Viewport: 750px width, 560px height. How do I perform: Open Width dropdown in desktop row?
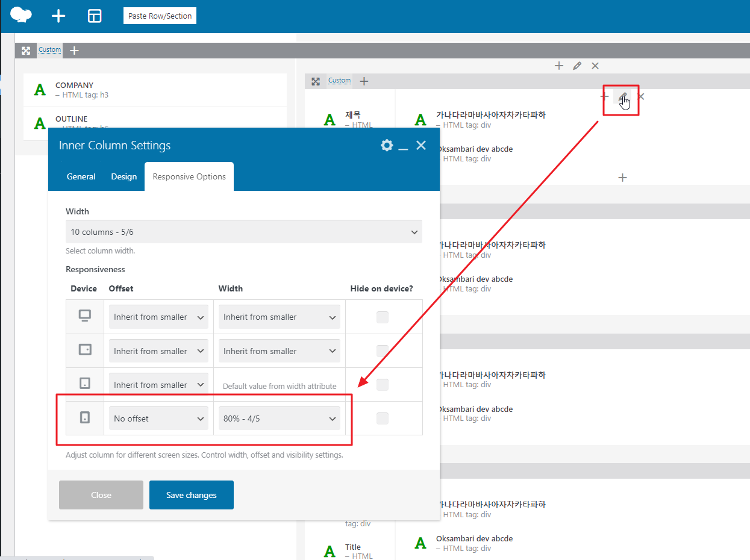point(279,317)
